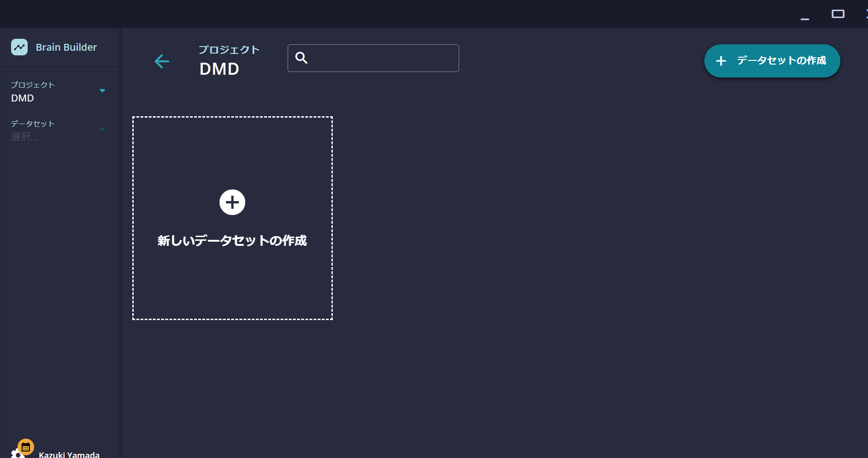Click the 新しいデータセットの作成 card
The image size is (868, 458).
[232, 218]
